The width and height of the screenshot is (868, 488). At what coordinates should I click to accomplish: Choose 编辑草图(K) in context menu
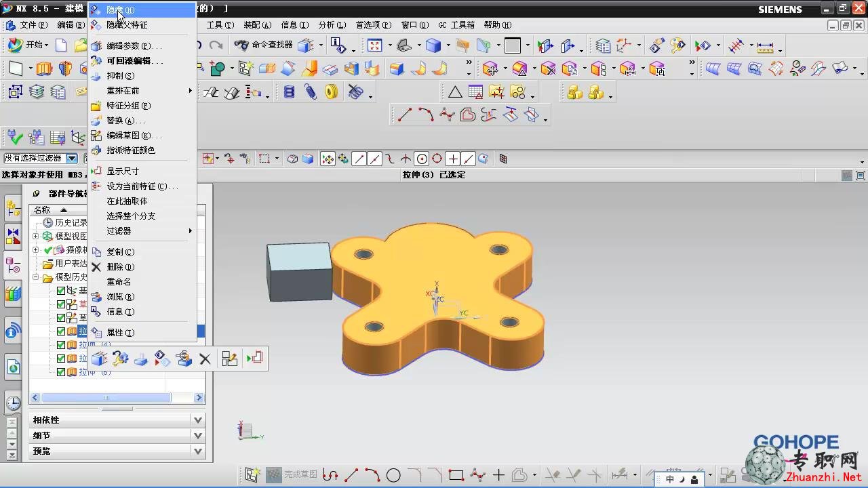[142, 136]
